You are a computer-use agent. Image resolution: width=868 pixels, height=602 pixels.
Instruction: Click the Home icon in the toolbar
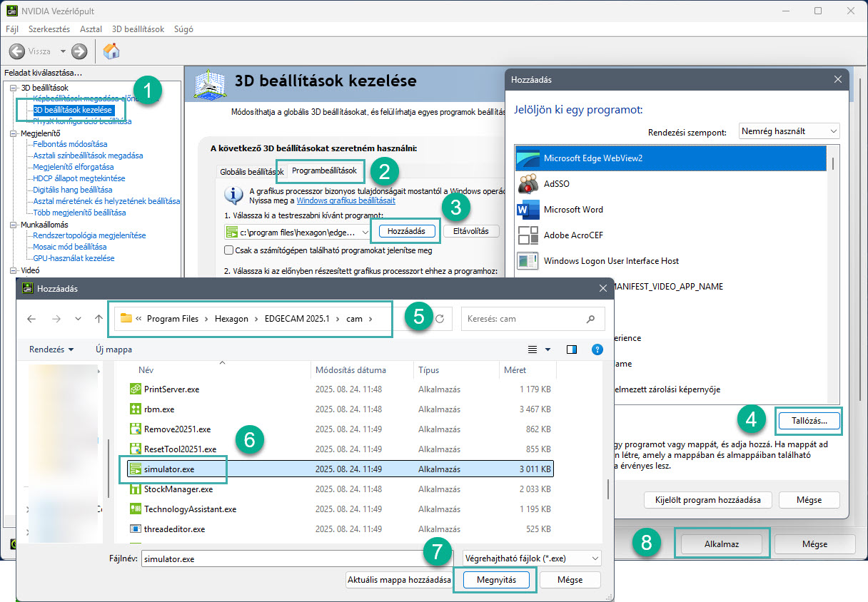click(111, 51)
